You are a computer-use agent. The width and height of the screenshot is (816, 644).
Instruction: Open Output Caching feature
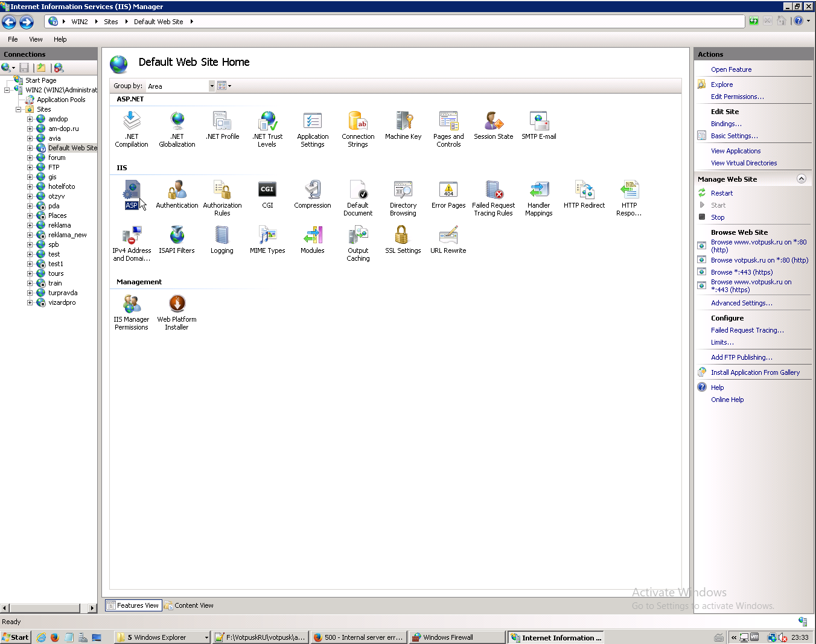click(x=358, y=243)
